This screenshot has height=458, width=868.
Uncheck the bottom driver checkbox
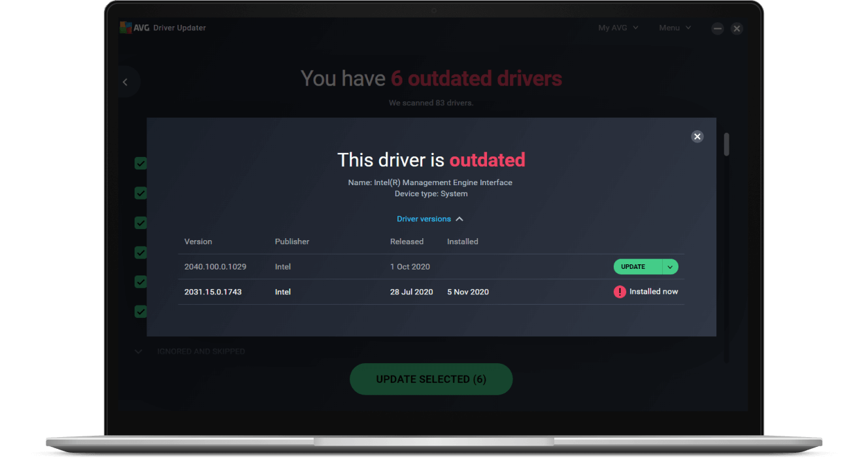tap(141, 311)
